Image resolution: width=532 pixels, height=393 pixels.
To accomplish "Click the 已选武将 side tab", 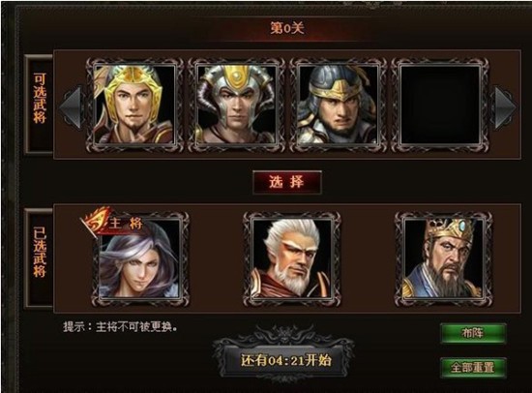I will pos(40,258).
